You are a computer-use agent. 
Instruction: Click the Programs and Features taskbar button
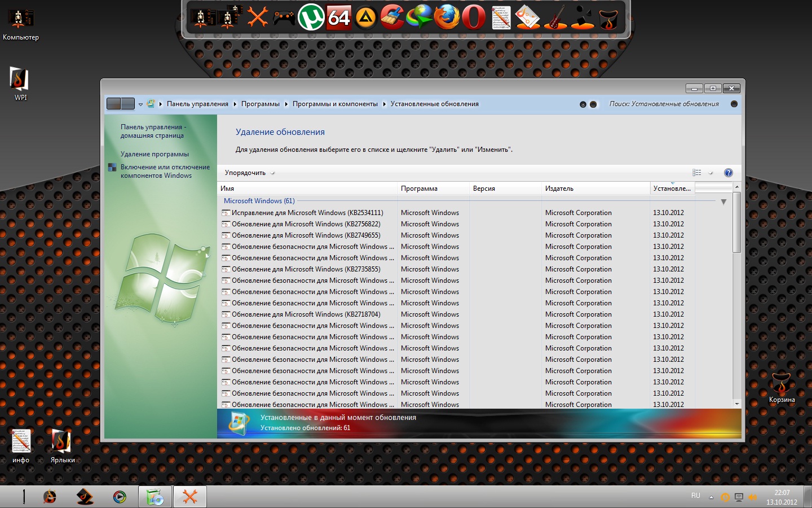coord(155,497)
